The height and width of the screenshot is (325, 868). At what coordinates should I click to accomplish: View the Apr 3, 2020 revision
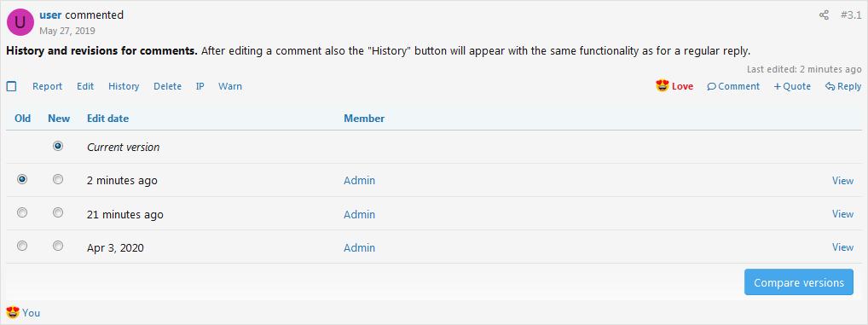(x=842, y=247)
